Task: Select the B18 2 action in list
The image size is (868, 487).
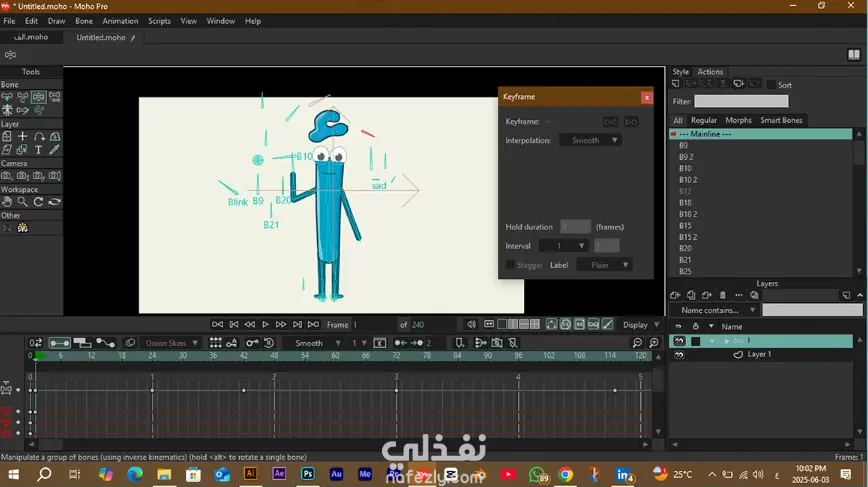Action: tap(688, 214)
